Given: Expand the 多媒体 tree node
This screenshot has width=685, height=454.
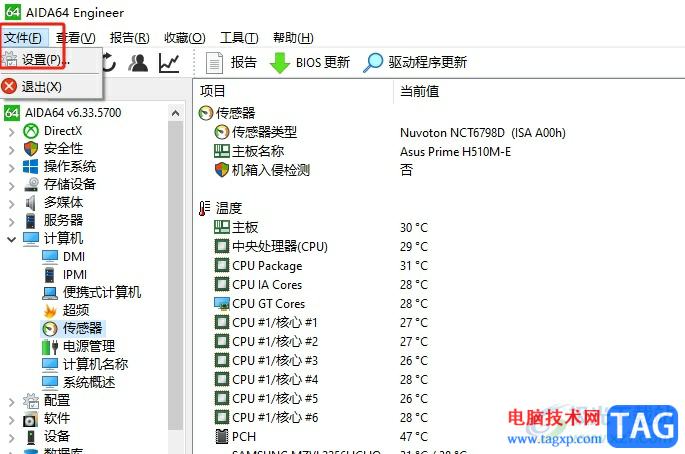Looking at the screenshot, I should click(x=12, y=203).
